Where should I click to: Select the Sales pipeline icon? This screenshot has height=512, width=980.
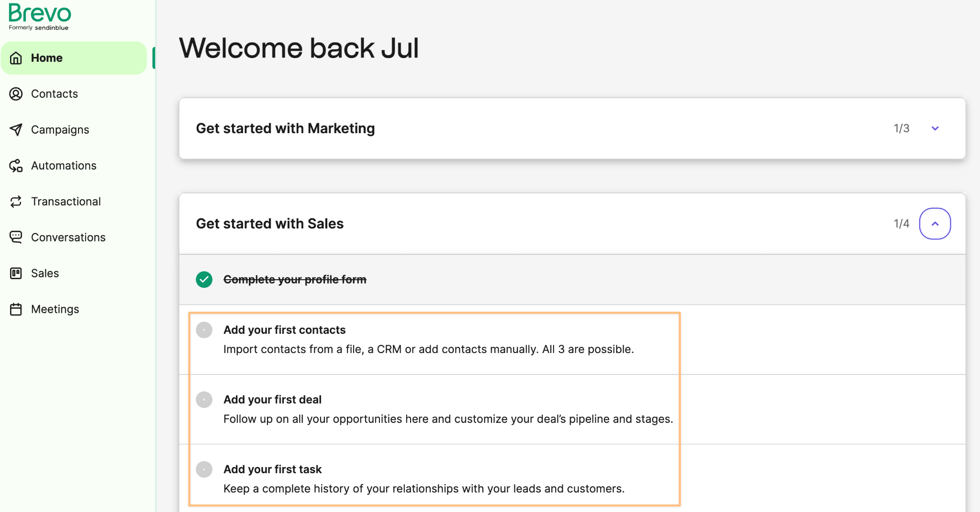point(16,273)
